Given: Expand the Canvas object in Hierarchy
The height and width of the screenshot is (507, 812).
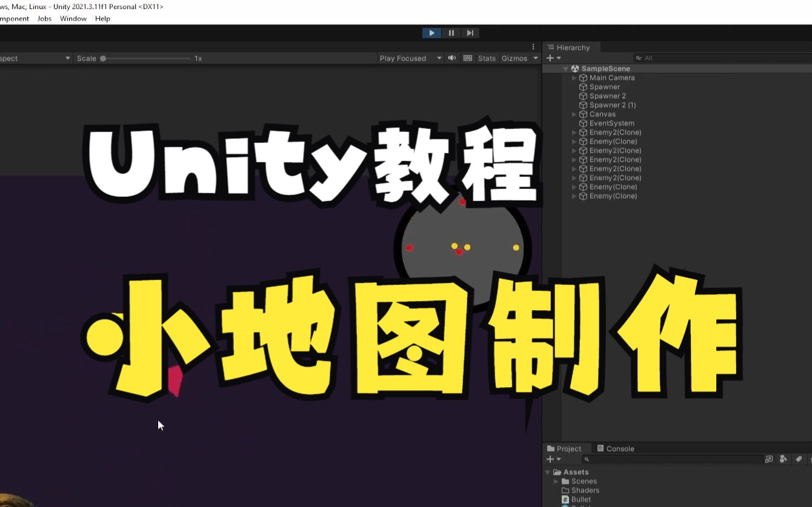Looking at the screenshot, I should point(574,114).
